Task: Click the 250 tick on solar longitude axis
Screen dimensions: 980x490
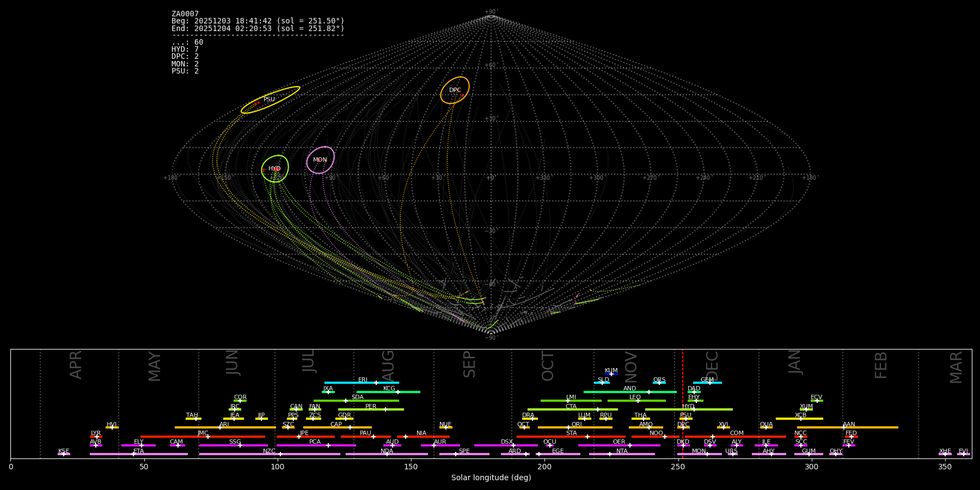Action: pos(678,467)
